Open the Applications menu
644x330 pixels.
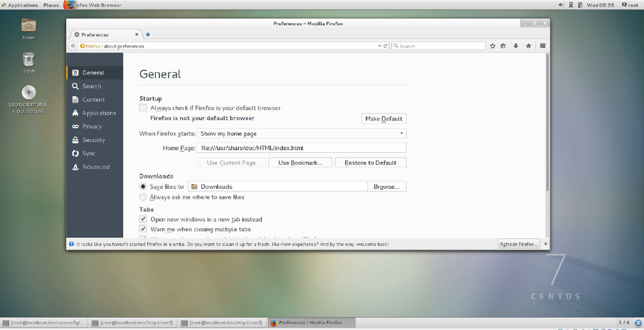click(19, 5)
